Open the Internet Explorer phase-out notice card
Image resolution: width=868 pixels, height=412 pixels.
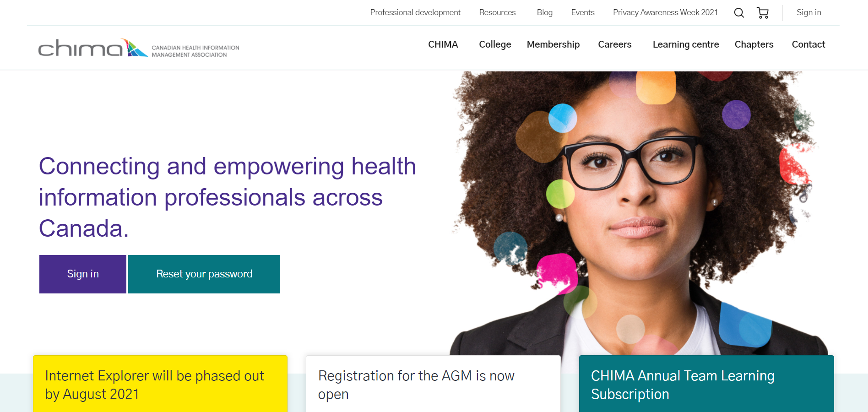point(160,385)
